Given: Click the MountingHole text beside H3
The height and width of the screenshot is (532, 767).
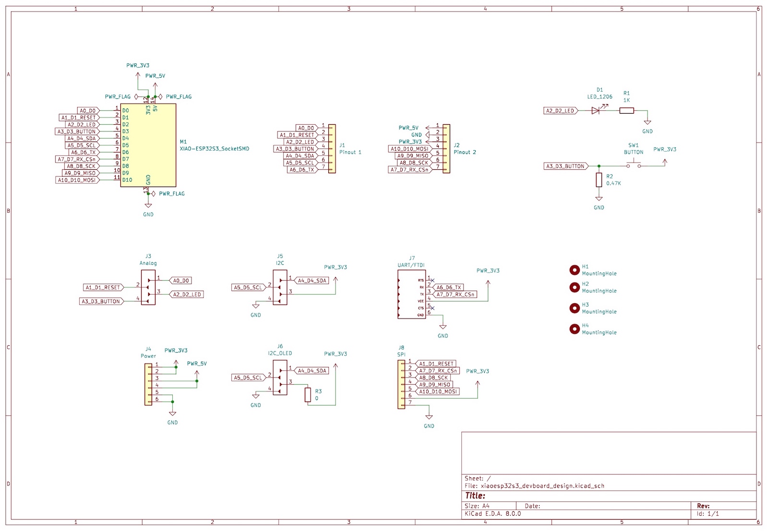Looking at the screenshot, I should click(599, 311).
